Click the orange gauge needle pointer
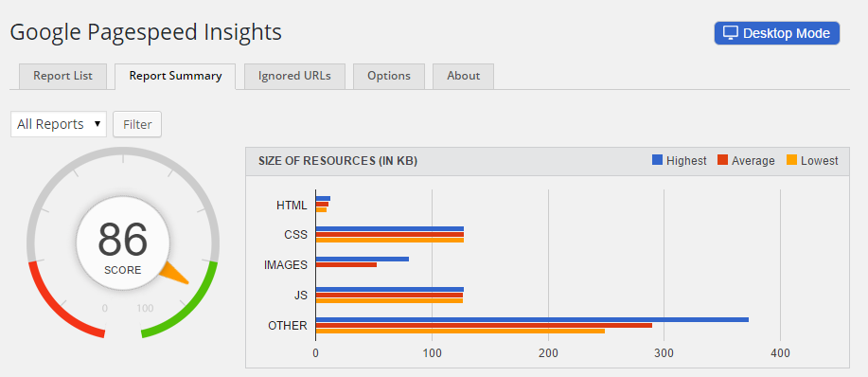Viewport: 868px width, 377px height. (x=174, y=273)
